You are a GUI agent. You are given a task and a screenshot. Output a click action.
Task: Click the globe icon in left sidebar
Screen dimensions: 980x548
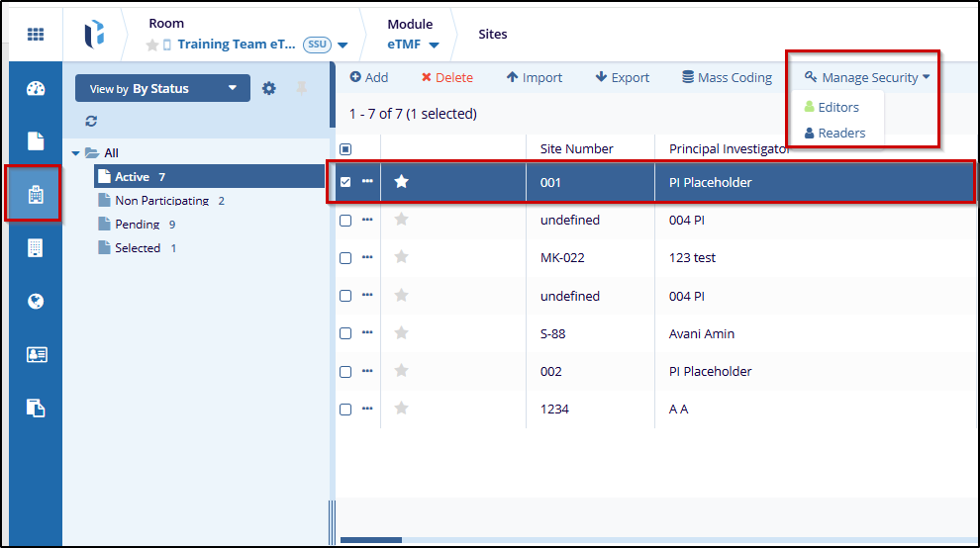[36, 302]
